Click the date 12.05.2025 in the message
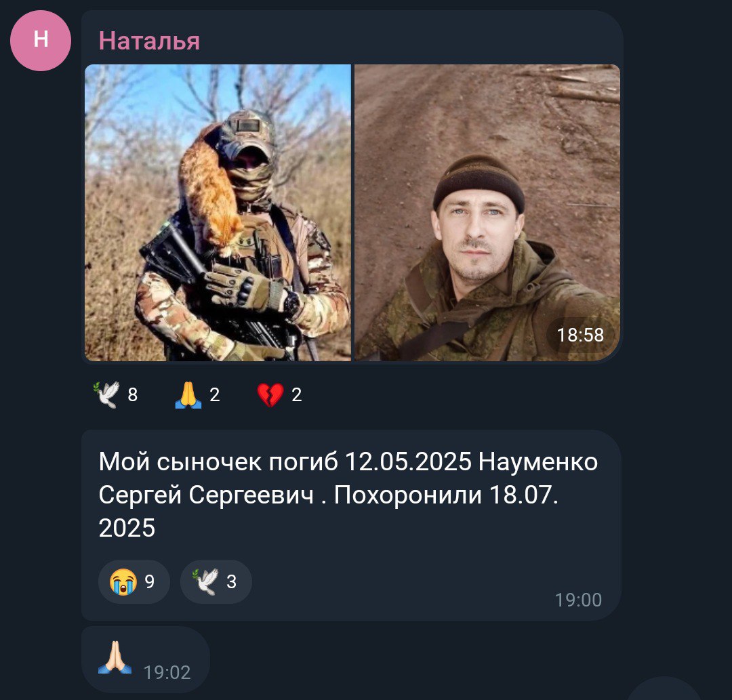This screenshot has width=732, height=700. (409, 462)
